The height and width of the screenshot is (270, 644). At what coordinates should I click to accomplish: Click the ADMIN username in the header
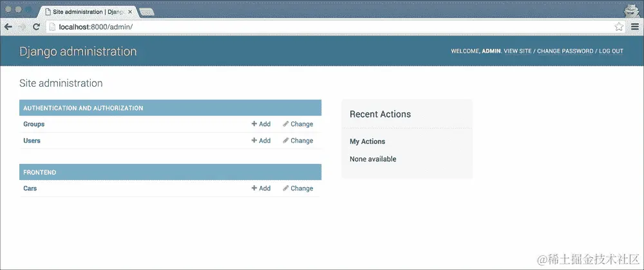coord(491,51)
